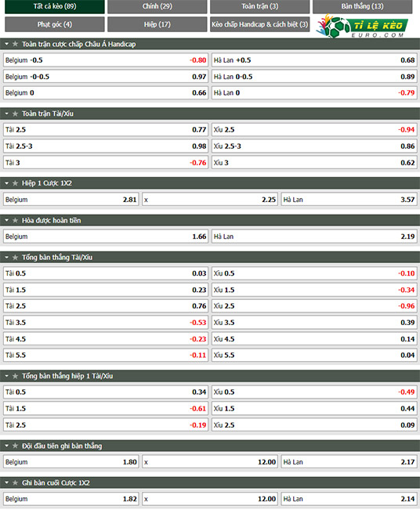Collapse the Hòa được hoàn tiền section arrow

point(6,221)
